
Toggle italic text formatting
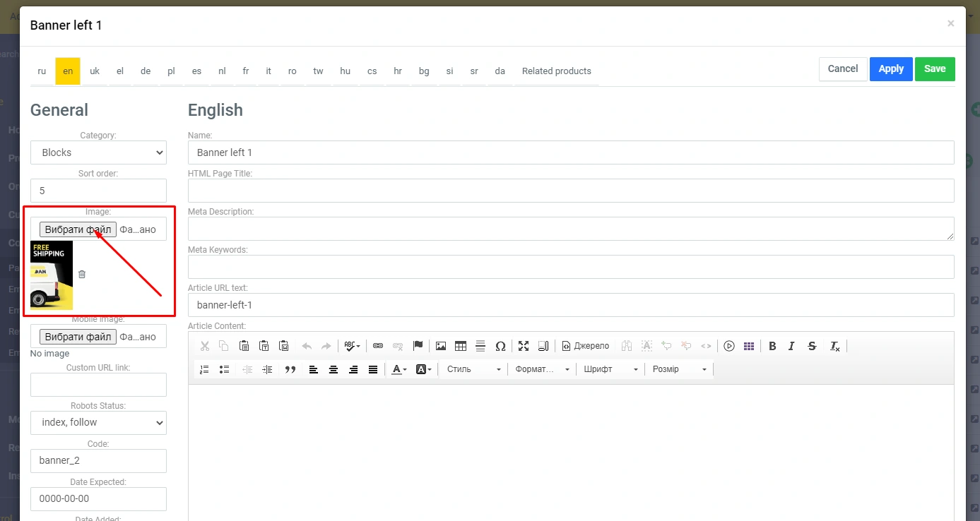pos(791,346)
